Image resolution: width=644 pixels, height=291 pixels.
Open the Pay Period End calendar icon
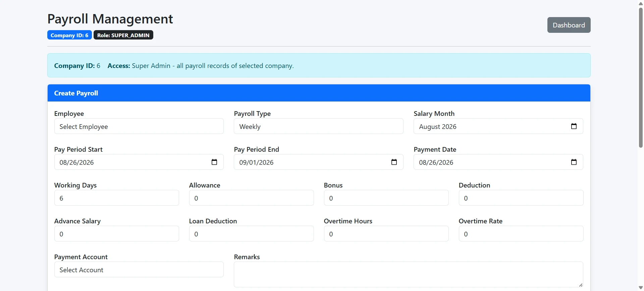click(x=394, y=162)
